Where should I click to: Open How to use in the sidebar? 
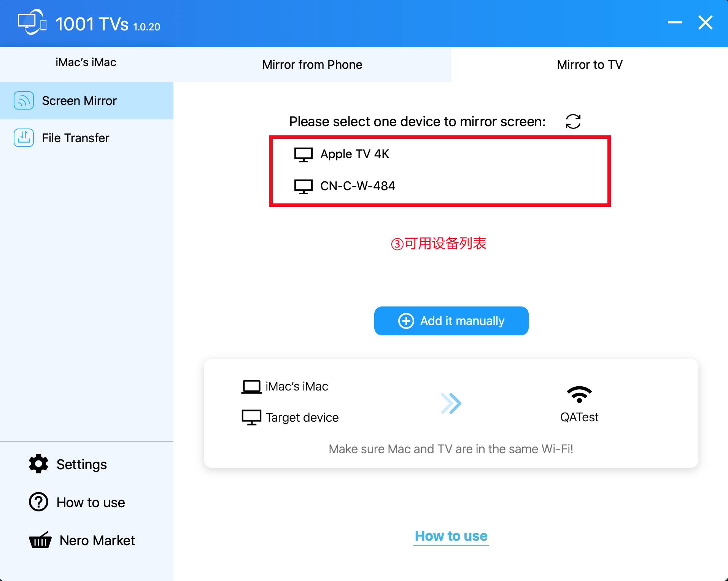[x=77, y=502]
